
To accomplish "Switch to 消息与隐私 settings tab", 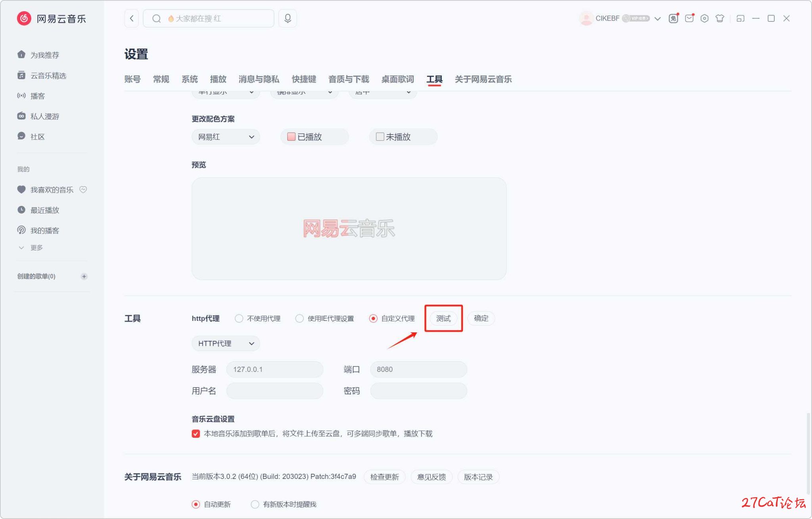I will click(259, 79).
